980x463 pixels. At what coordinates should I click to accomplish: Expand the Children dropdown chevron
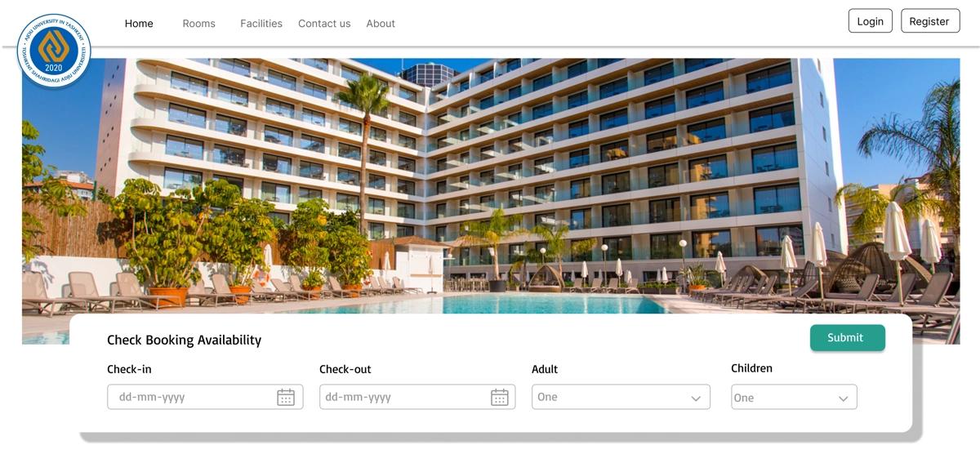tap(843, 398)
